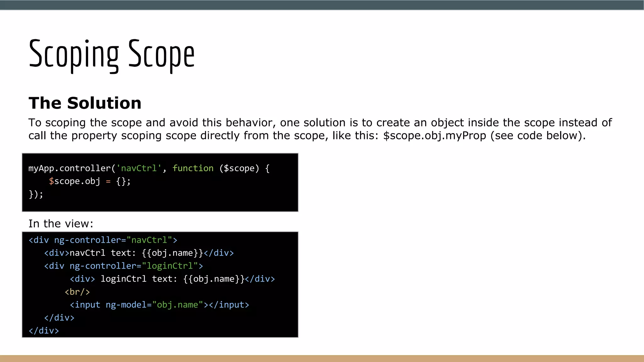Click line '<div ng-controller="navCtrl">'

click(x=103, y=240)
